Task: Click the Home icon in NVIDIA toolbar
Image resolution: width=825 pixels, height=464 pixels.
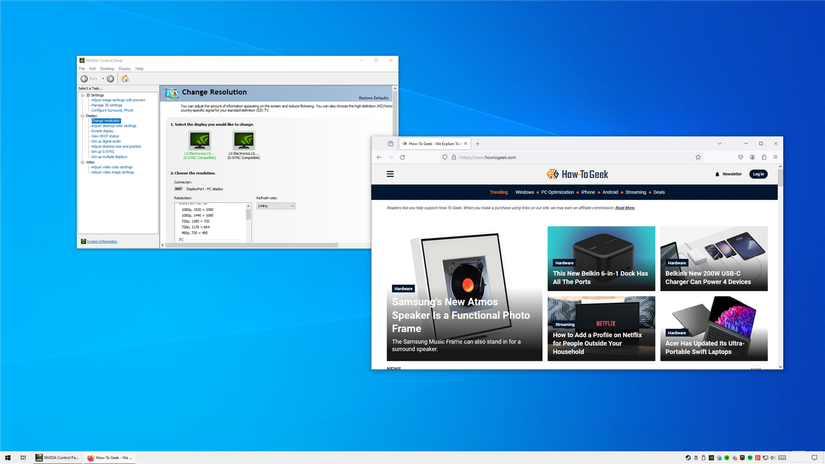Action: (x=125, y=79)
